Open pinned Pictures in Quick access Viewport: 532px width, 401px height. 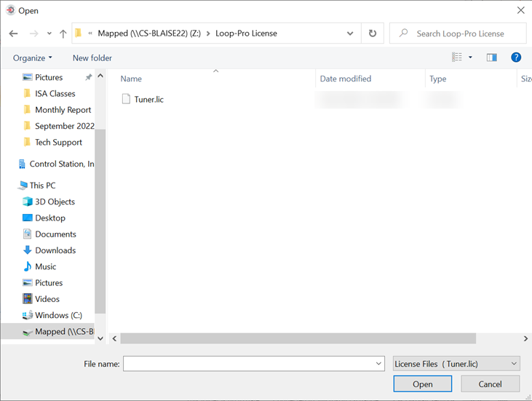(49, 77)
